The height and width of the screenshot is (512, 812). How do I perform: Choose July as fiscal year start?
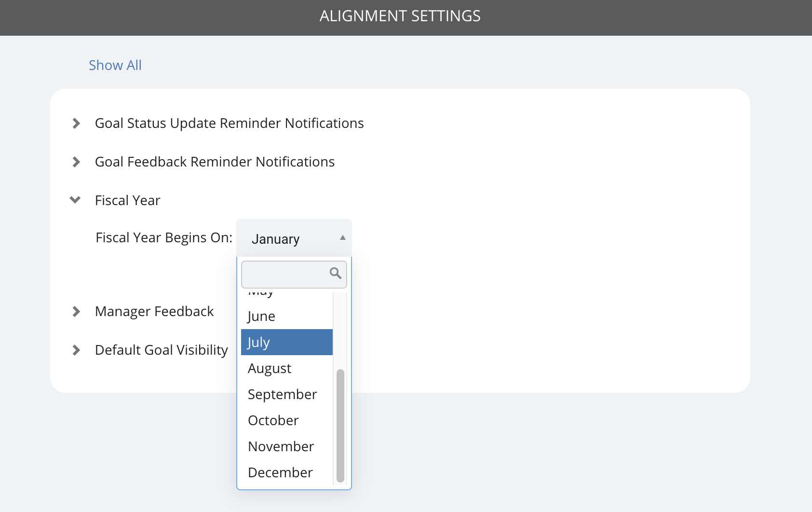click(x=287, y=342)
